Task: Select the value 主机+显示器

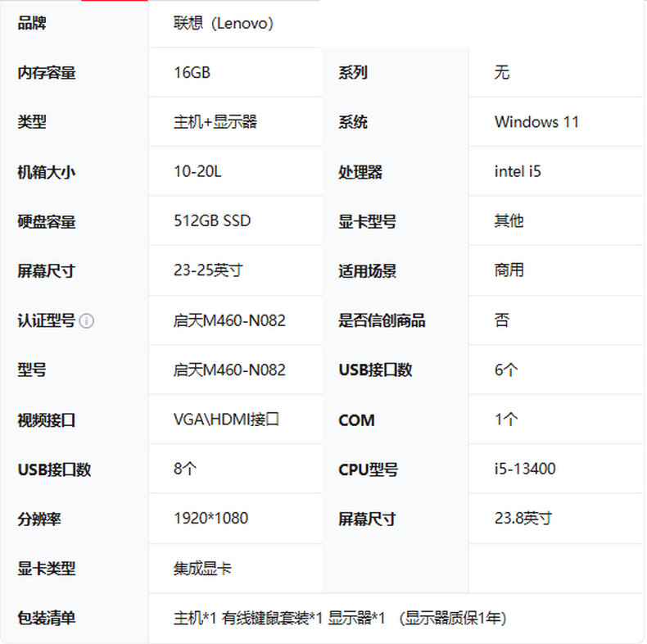Action: [215, 122]
